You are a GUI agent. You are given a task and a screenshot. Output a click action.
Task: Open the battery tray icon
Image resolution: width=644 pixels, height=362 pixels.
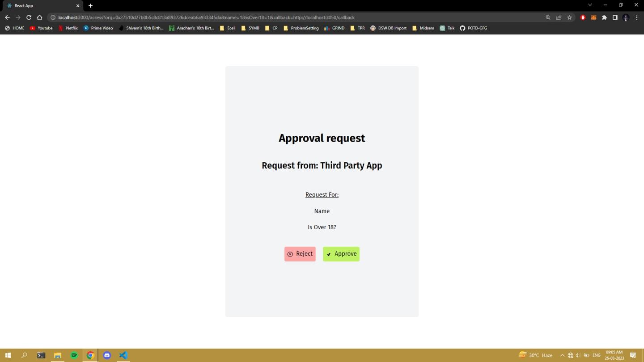586,355
